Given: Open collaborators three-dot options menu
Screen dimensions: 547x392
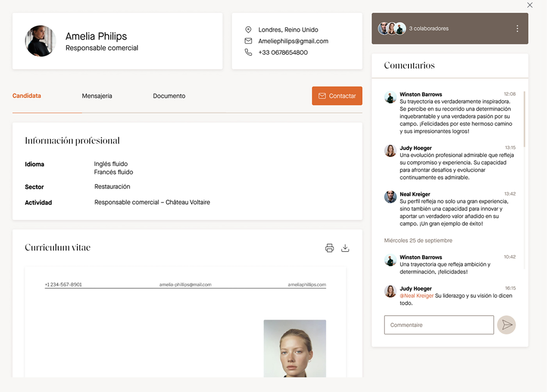Looking at the screenshot, I should (x=517, y=29).
